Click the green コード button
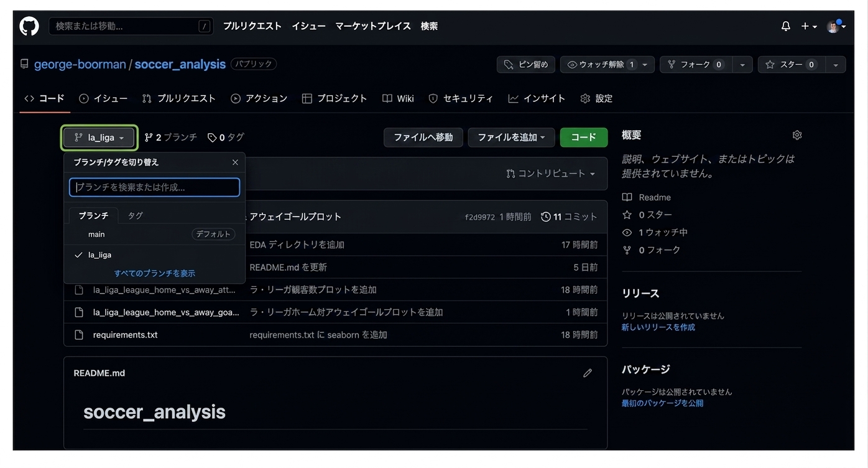The width and height of the screenshot is (868, 468). point(584,138)
